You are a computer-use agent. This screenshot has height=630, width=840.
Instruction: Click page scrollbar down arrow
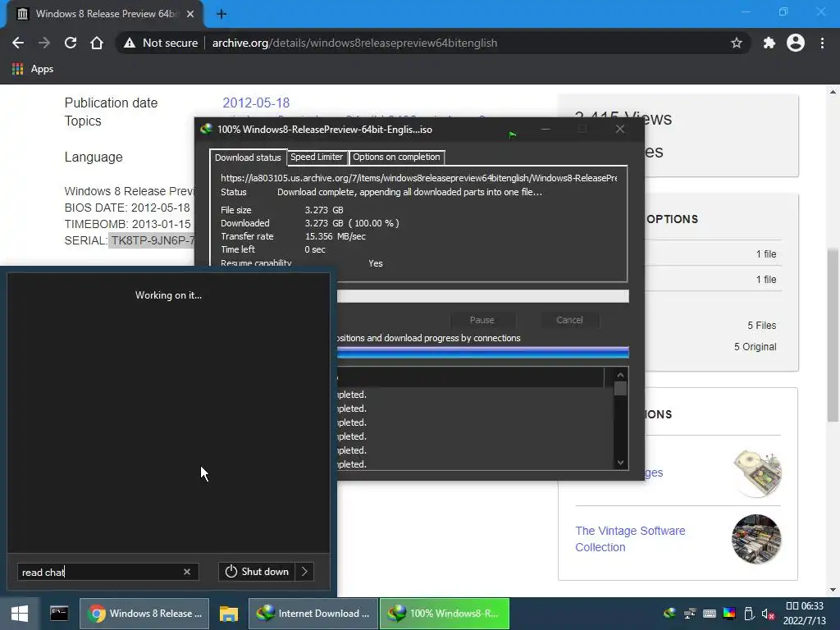[833, 590]
